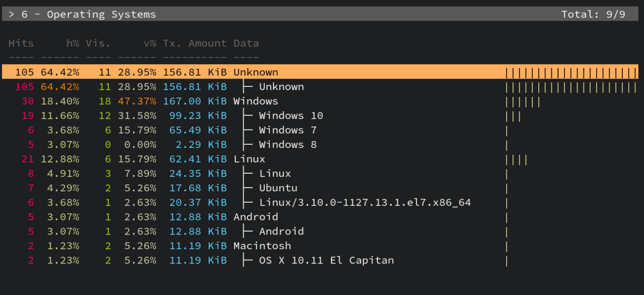Select the OS X 10.11 El Capitan entry

click(x=326, y=260)
